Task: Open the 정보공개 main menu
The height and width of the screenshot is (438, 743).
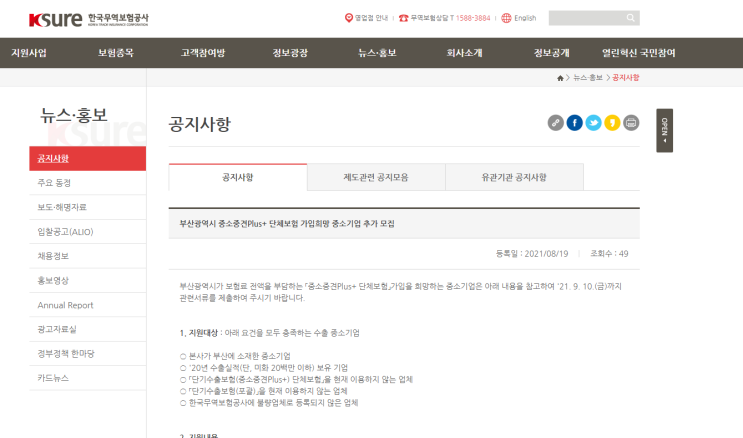Action: click(552, 53)
